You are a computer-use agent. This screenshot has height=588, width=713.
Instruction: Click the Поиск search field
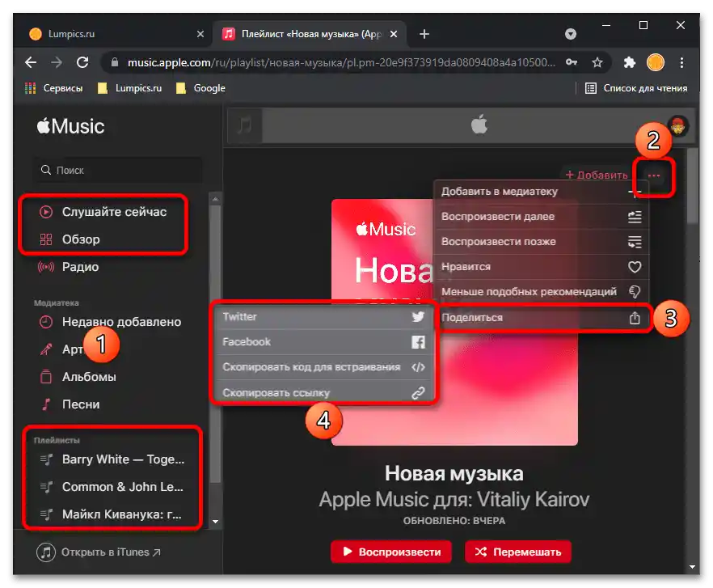click(119, 170)
